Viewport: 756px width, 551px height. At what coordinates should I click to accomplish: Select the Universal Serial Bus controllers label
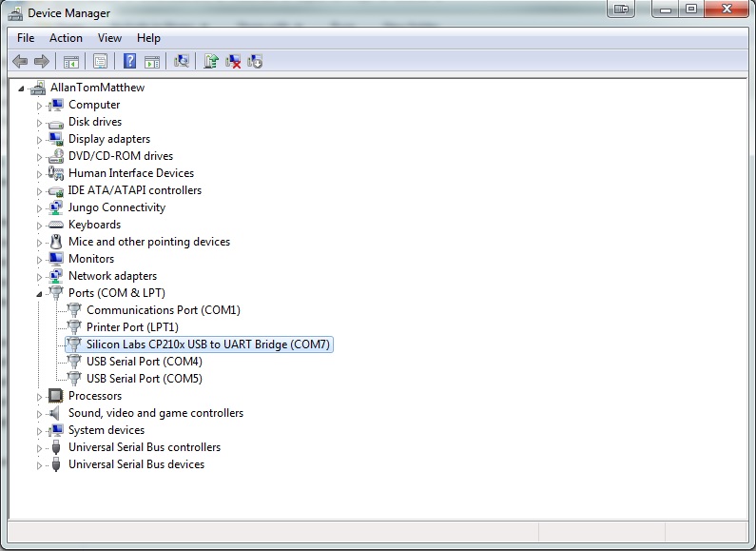tap(145, 447)
